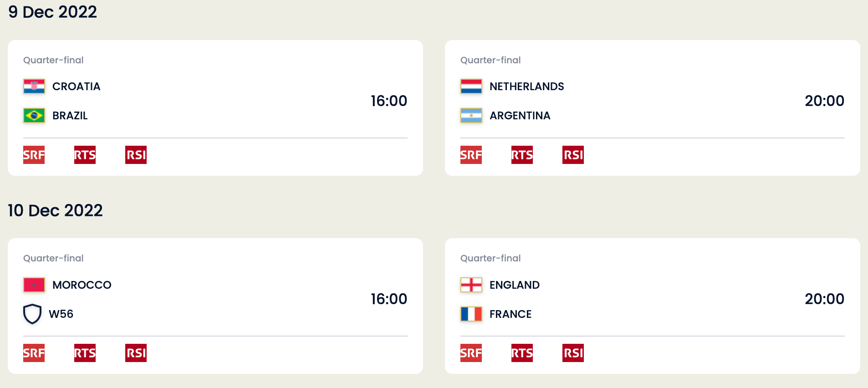The image size is (868, 388).
Task: Open RSI channel for Netherlands vs Argentina
Action: coord(573,155)
